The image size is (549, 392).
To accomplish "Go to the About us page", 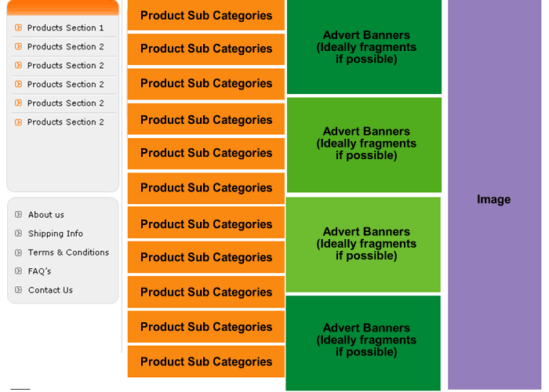I will click(x=46, y=215).
